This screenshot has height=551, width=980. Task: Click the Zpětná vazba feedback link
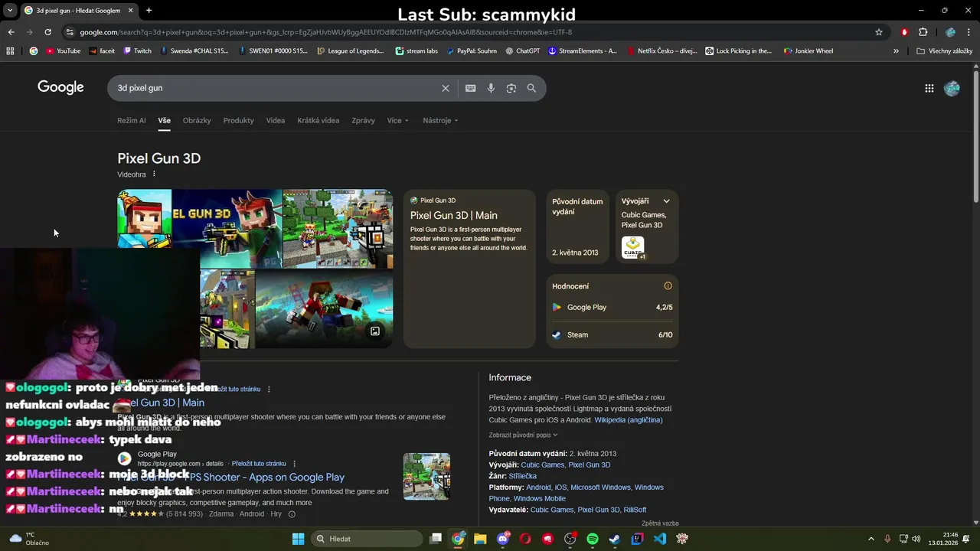point(660,523)
